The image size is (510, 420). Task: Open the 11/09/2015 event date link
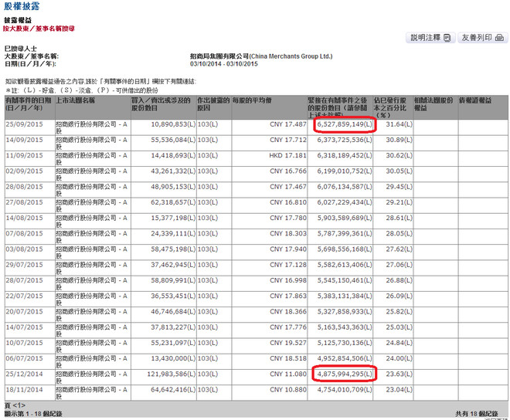point(24,155)
